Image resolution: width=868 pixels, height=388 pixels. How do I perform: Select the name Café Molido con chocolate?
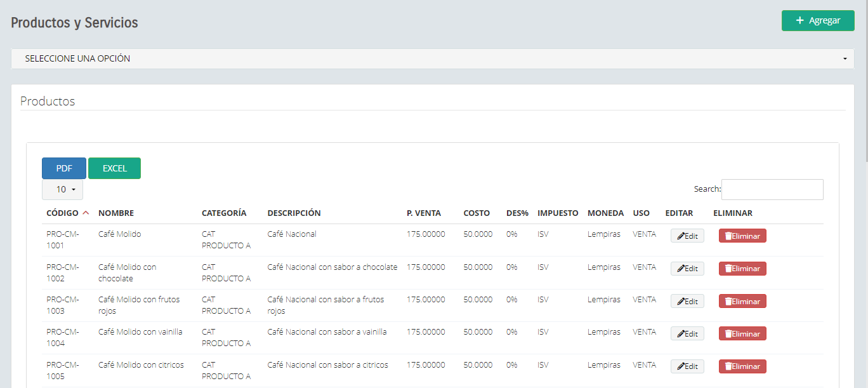[127, 272]
